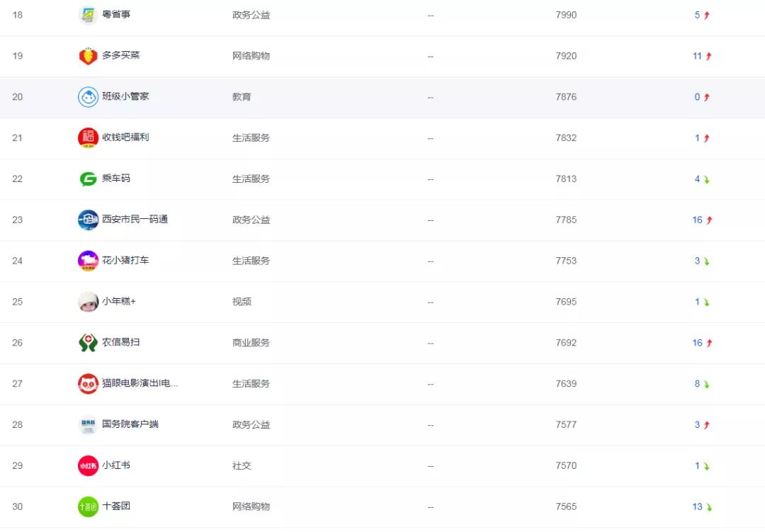Click rank change 11 for 多多买菜
Screen dimensions: 765x532
698,56
